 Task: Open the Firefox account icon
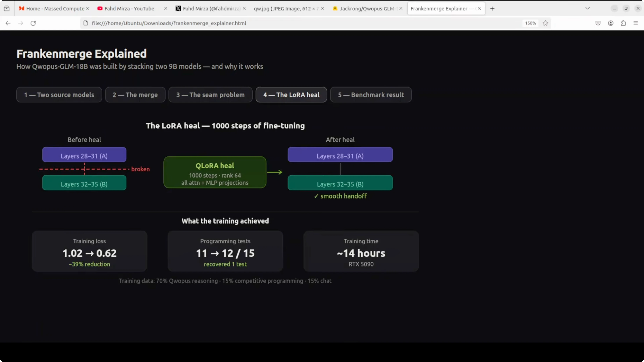[611, 23]
